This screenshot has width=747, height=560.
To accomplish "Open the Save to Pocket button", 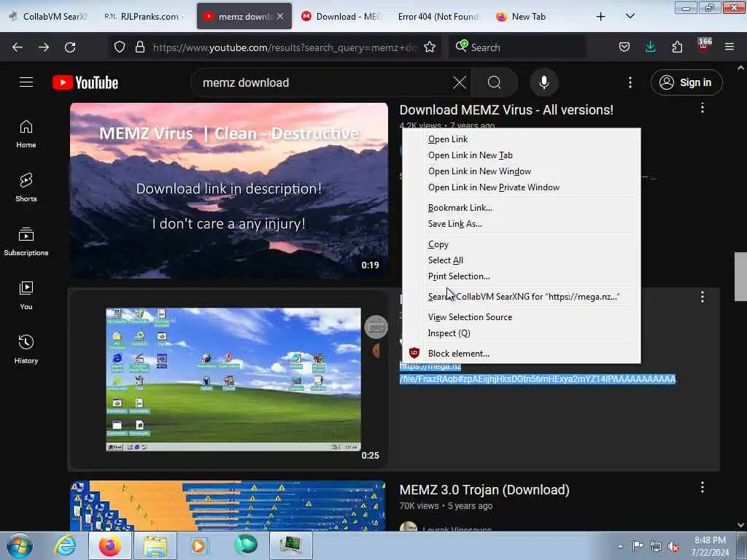I will 624,47.
